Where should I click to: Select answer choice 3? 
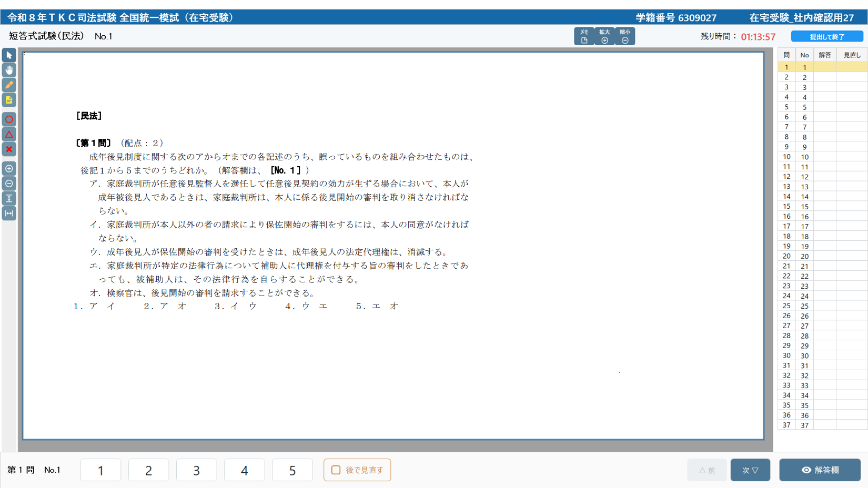196,470
